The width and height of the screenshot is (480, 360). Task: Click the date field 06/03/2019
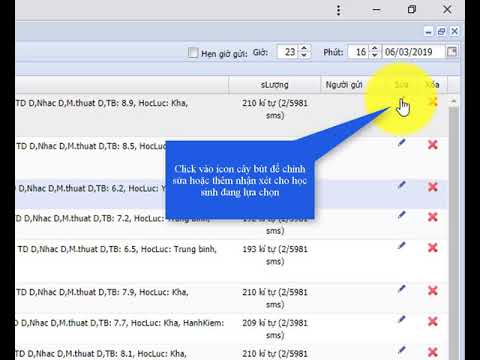coord(413,52)
